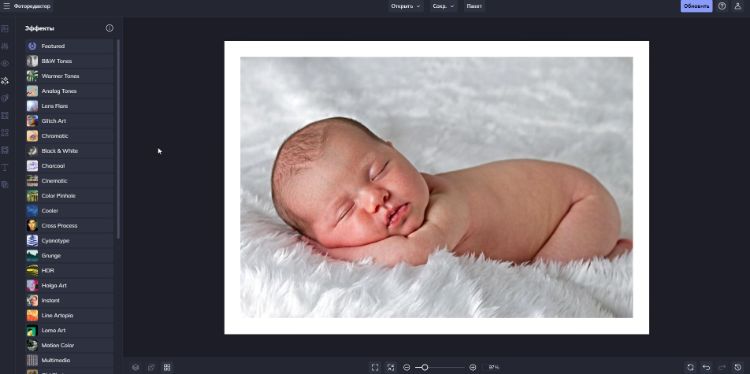750x374 pixels.
Task: Open the Edit tools sidebar icon
Action: click(5, 46)
